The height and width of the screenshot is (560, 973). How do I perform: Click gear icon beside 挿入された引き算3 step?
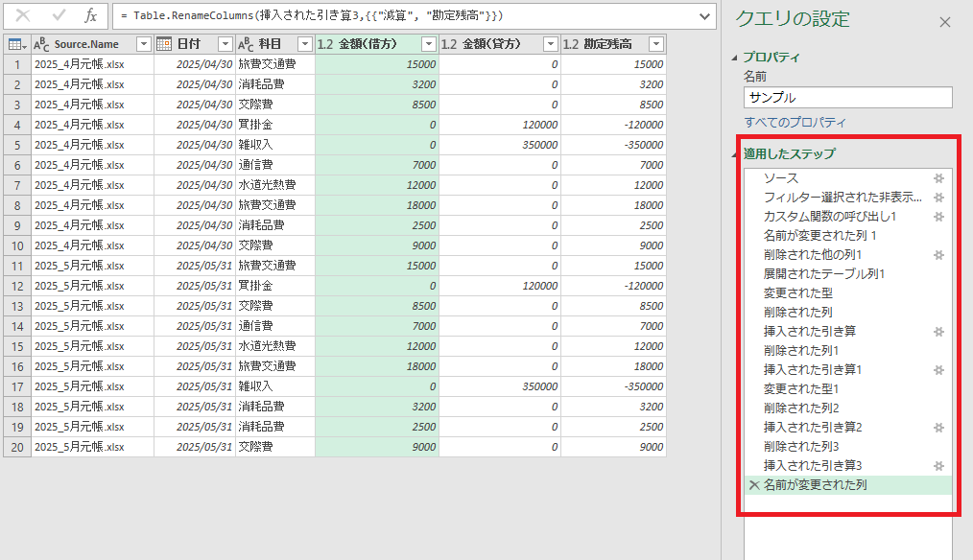(x=939, y=465)
